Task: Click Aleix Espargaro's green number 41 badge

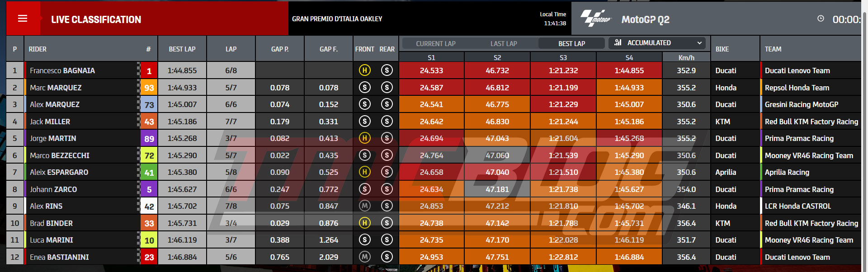Action: (x=149, y=172)
